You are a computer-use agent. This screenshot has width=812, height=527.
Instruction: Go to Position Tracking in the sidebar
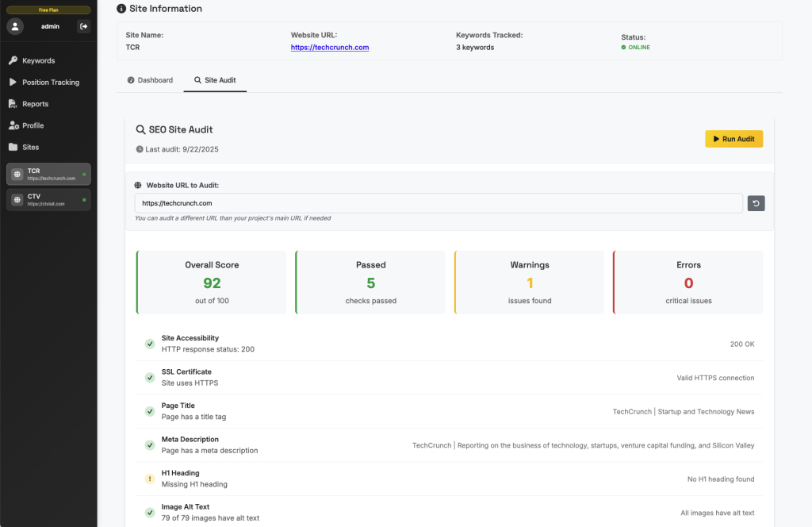(50, 83)
